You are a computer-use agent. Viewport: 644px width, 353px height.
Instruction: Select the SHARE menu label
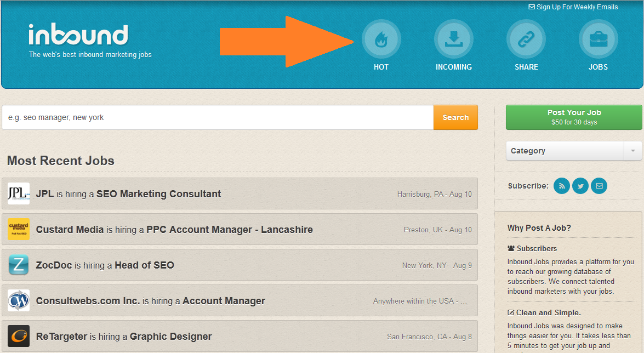526,67
